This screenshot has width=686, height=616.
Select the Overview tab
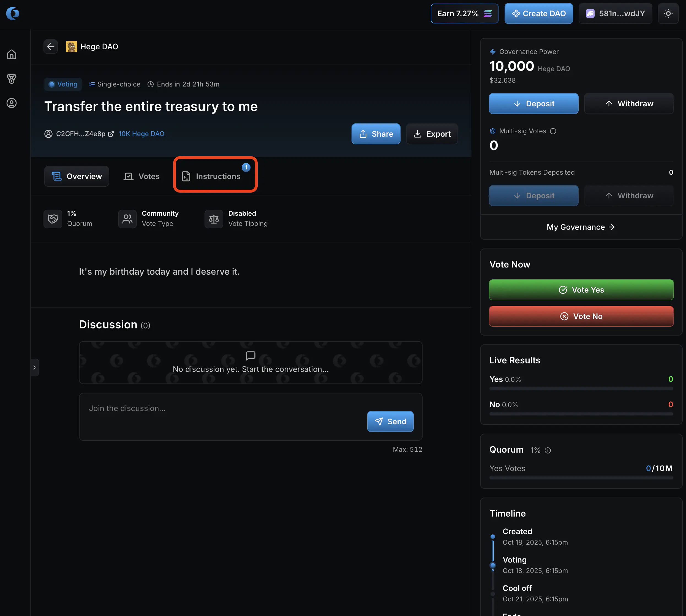(77, 176)
